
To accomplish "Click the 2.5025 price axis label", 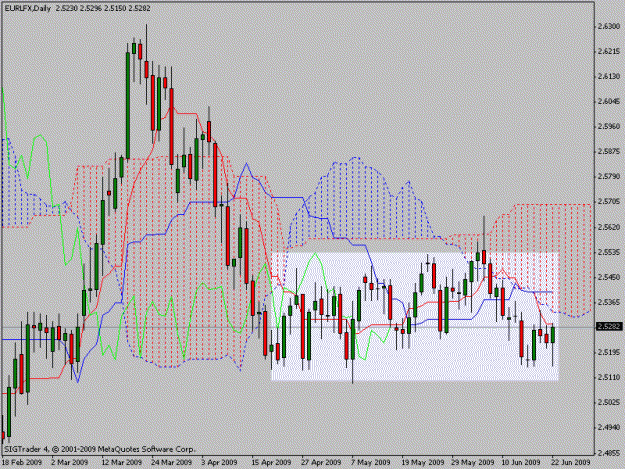I will click(x=609, y=402).
